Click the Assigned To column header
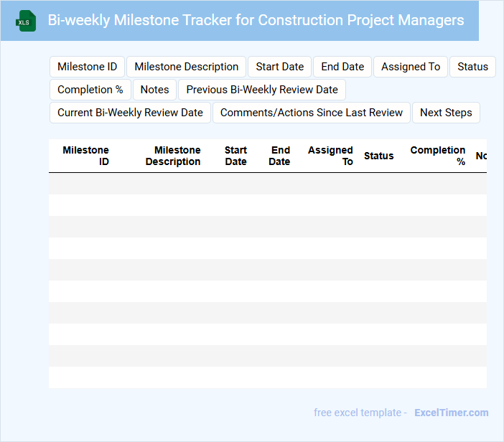504x442 pixels. click(x=330, y=156)
